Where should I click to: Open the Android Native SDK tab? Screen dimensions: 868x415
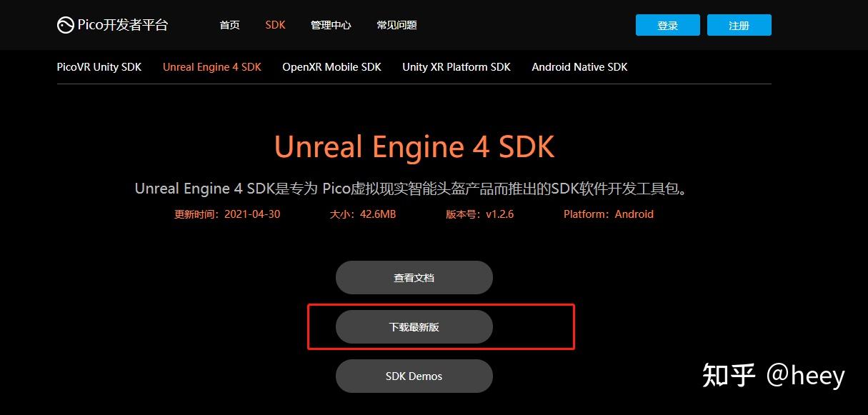pos(579,67)
